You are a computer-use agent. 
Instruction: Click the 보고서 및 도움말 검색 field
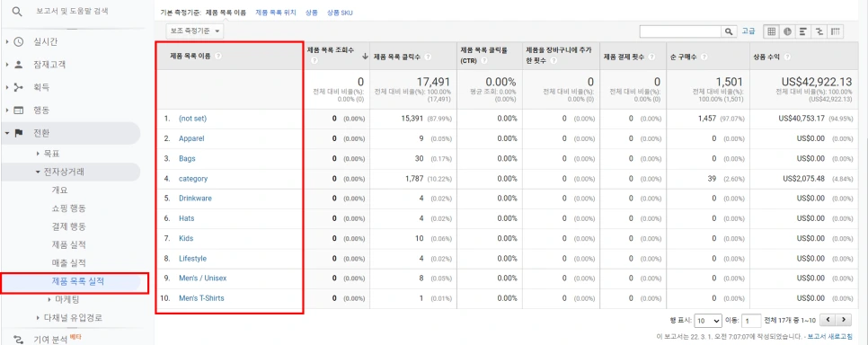point(72,11)
